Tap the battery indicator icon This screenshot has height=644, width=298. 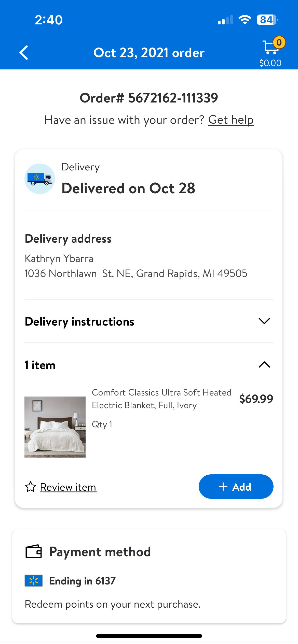click(x=267, y=20)
